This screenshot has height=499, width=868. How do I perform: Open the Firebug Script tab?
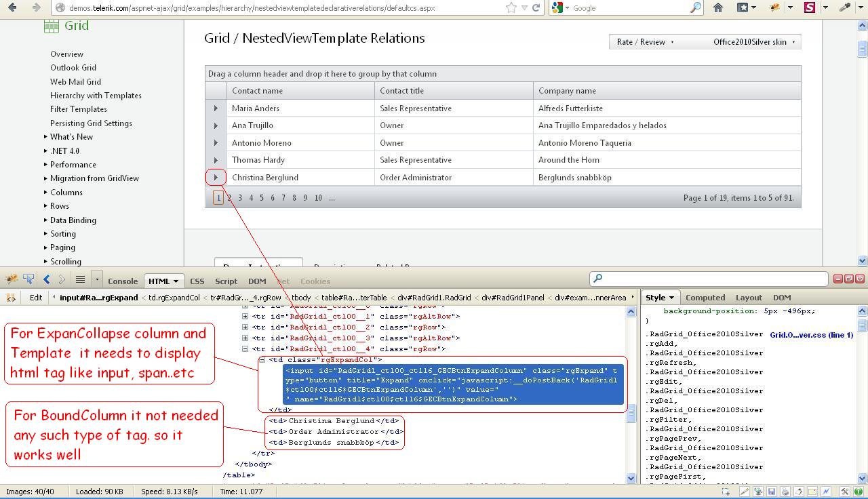(x=226, y=281)
